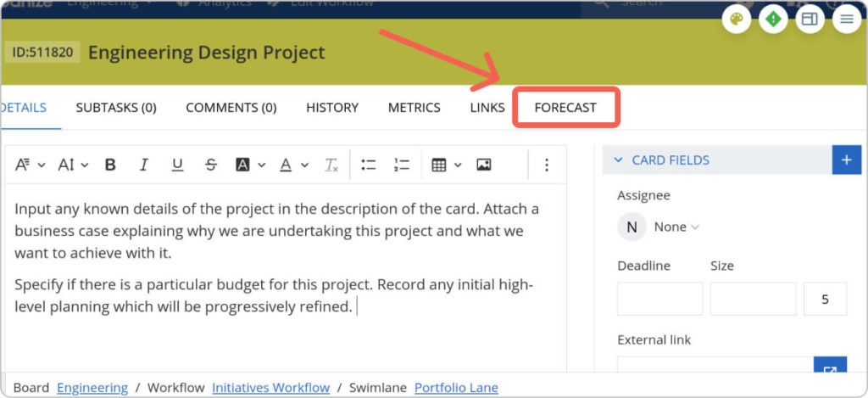The image size is (868, 398).
Task: Open the hamburger card menu
Action: tap(847, 20)
